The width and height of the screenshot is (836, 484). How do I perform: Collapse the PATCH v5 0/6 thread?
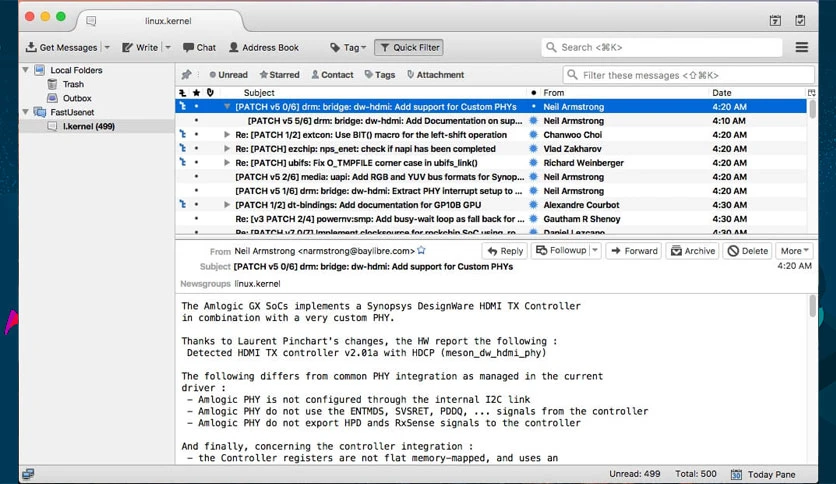pyautogui.click(x=227, y=107)
